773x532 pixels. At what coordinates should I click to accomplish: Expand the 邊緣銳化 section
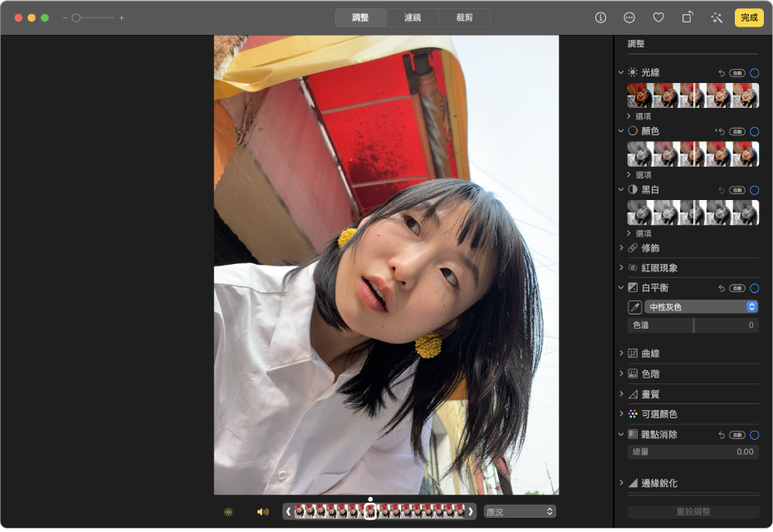[621, 483]
